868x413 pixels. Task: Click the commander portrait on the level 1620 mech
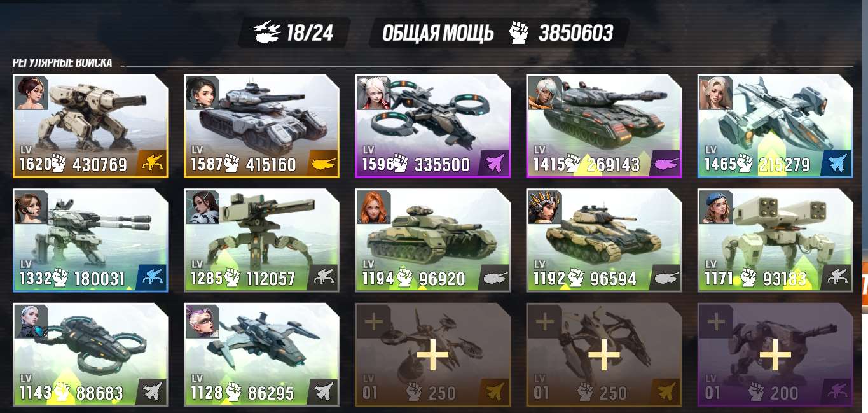pos(31,93)
